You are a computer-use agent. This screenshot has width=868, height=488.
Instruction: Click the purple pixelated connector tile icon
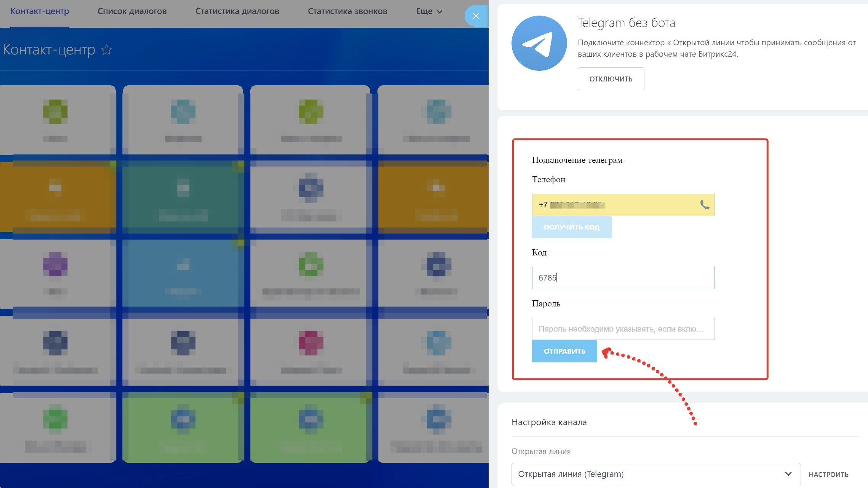pyautogui.click(x=55, y=264)
